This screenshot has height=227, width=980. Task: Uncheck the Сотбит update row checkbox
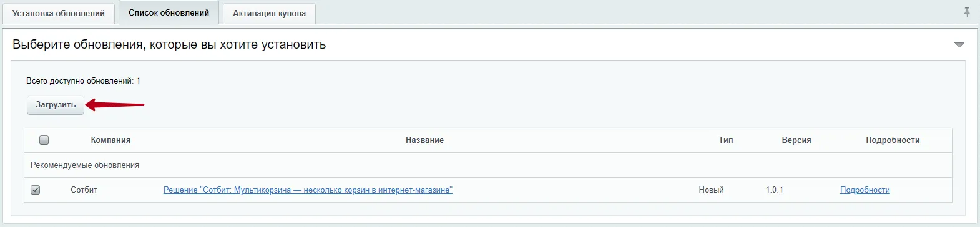coord(36,190)
